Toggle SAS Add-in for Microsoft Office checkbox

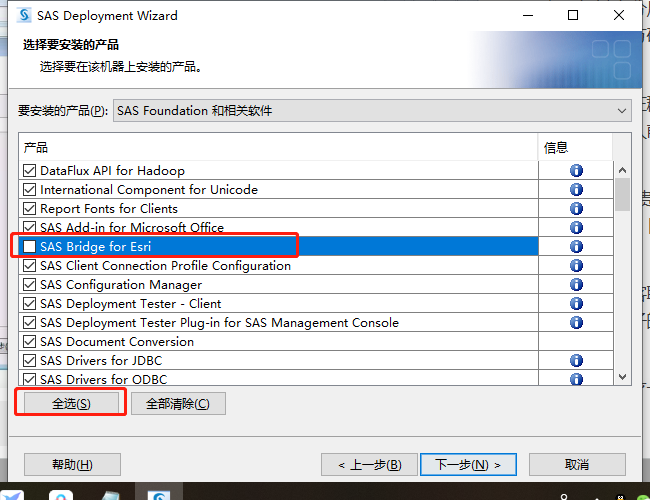tap(29, 227)
